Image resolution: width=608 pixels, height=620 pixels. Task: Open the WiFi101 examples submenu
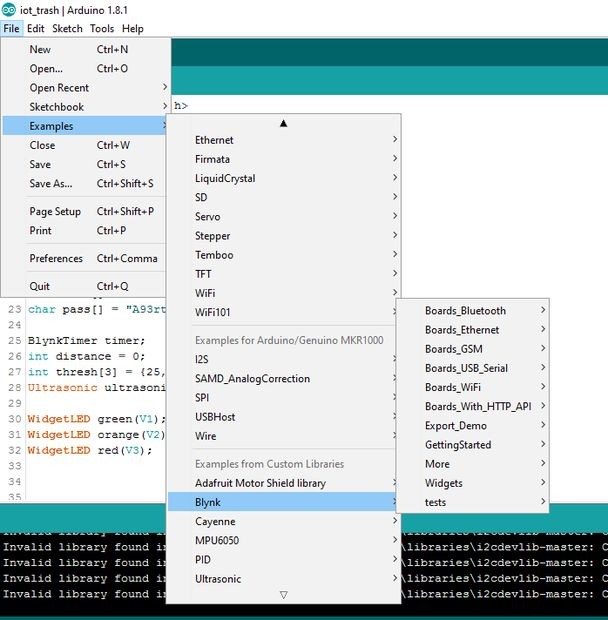point(282,312)
